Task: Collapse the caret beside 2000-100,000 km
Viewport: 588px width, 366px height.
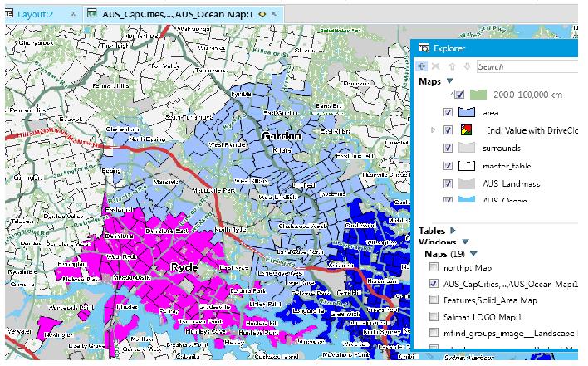Action: [453, 93]
